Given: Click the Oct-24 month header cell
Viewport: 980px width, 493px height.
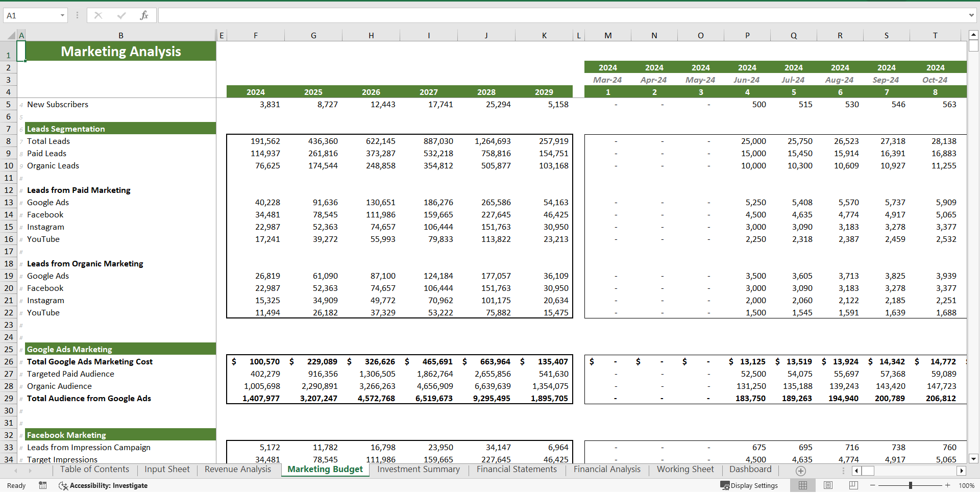Looking at the screenshot, I should 935,80.
